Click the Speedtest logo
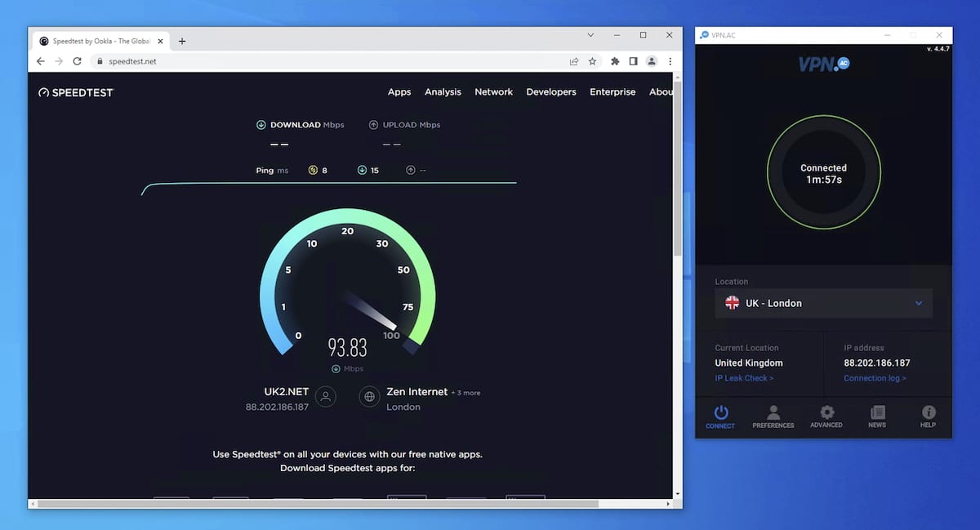Image resolution: width=980 pixels, height=530 pixels. click(x=76, y=92)
